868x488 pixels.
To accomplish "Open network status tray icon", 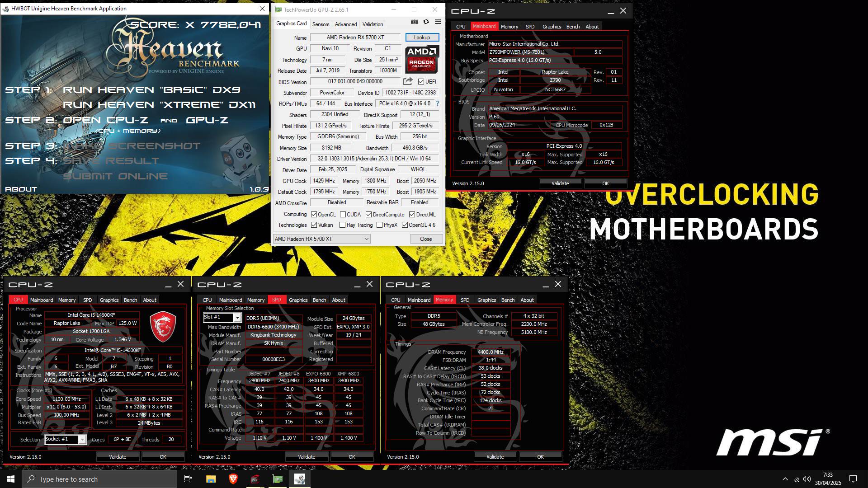I will click(x=797, y=479).
